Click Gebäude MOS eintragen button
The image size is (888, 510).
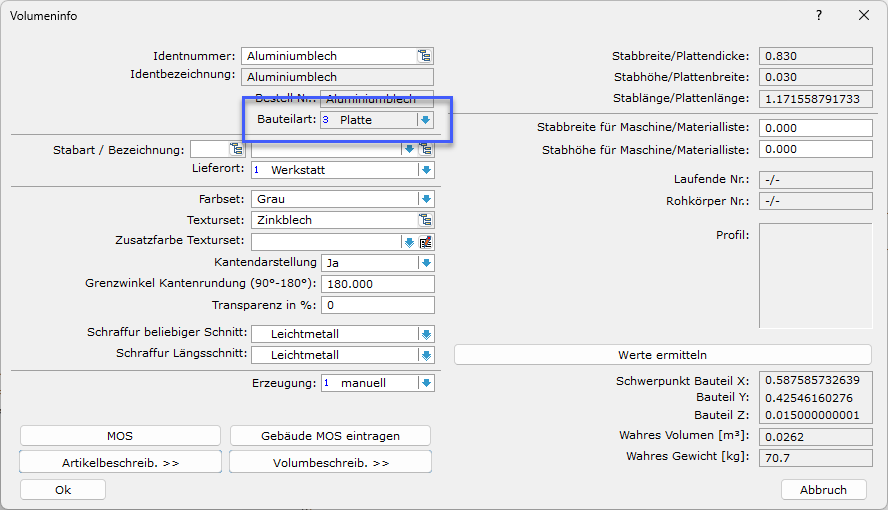pyautogui.click(x=330, y=436)
